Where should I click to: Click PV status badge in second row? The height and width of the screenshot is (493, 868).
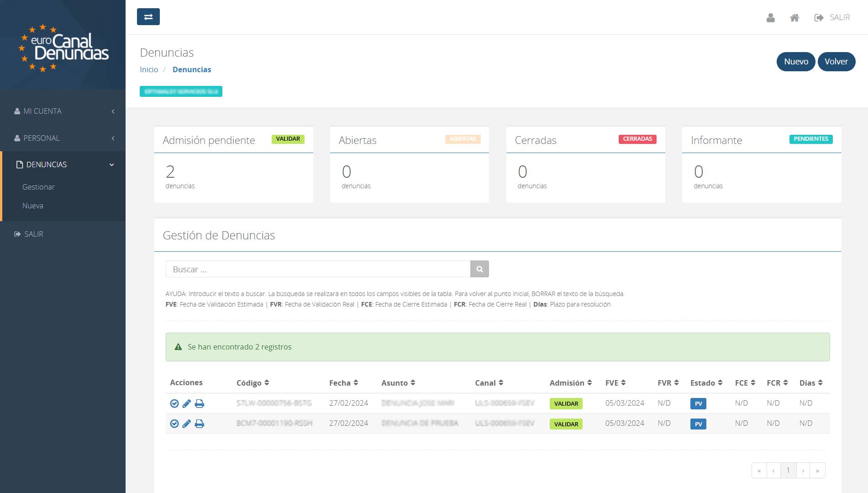698,424
